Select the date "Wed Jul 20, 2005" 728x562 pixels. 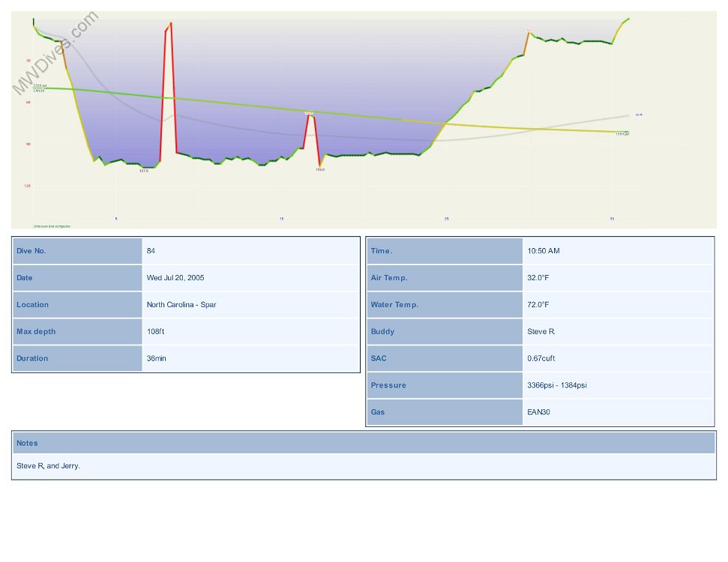[175, 278]
